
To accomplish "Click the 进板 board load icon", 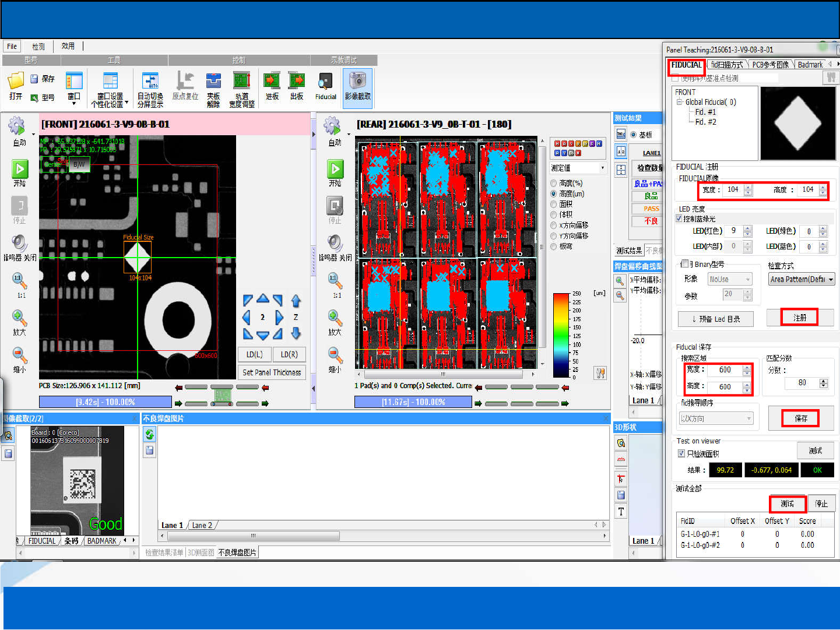I will (x=272, y=80).
